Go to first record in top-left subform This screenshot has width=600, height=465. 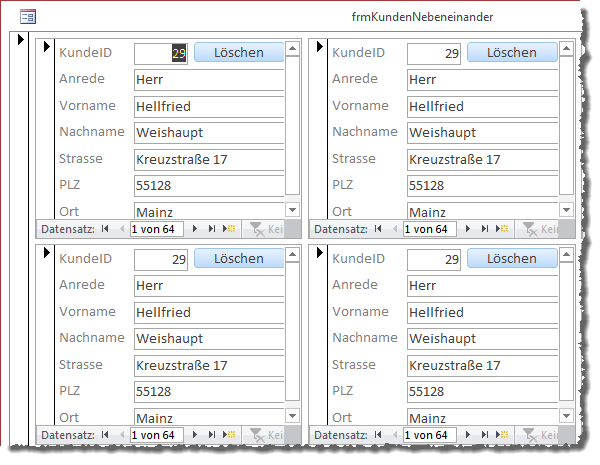point(105,229)
